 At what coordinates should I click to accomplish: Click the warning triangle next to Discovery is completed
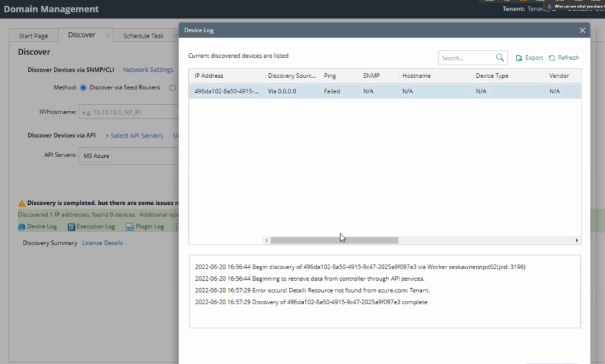tap(22, 203)
